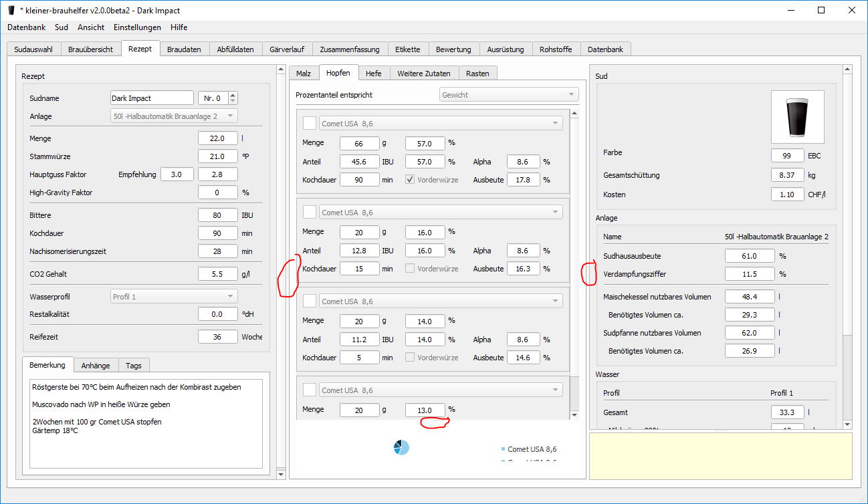Click the beer glass image in Sud panel
The height and width of the screenshot is (504, 868).
click(797, 117)
